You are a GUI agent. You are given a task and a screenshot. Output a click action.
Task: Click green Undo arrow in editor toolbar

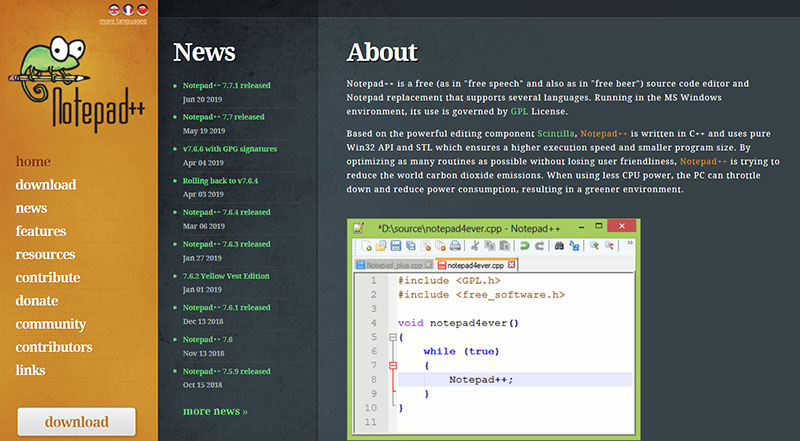[524, 246]
